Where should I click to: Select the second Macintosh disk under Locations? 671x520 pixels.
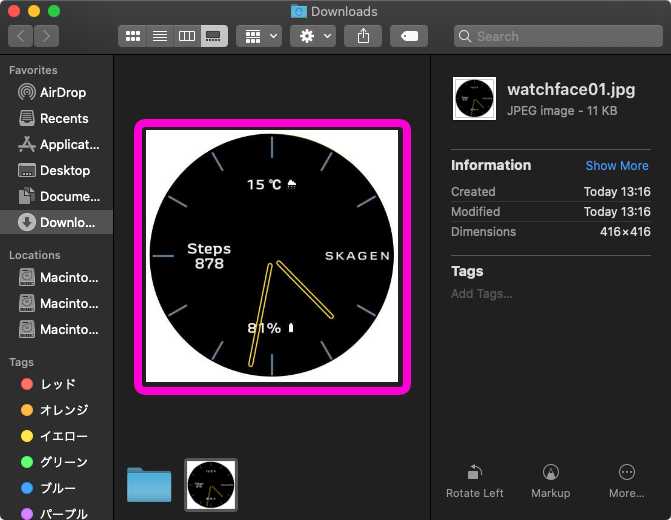tap(56, 303)
